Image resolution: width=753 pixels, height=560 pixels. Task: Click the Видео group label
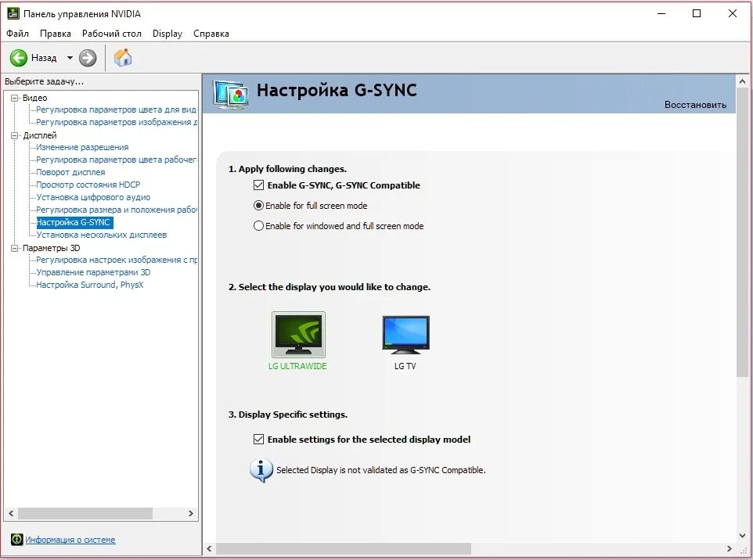coord(34,98)
